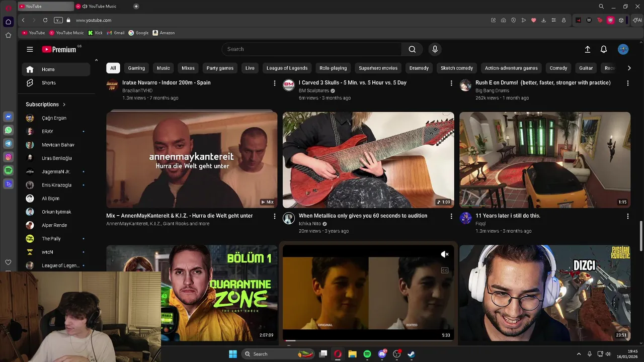This screenshot has width=644, height=362.
Task: Open Spotify from the Windows taskbar
Action: 367,354
